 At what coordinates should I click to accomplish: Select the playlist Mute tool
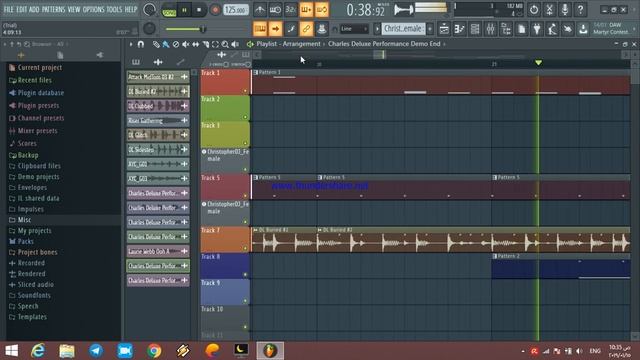[x=185, y=44]
